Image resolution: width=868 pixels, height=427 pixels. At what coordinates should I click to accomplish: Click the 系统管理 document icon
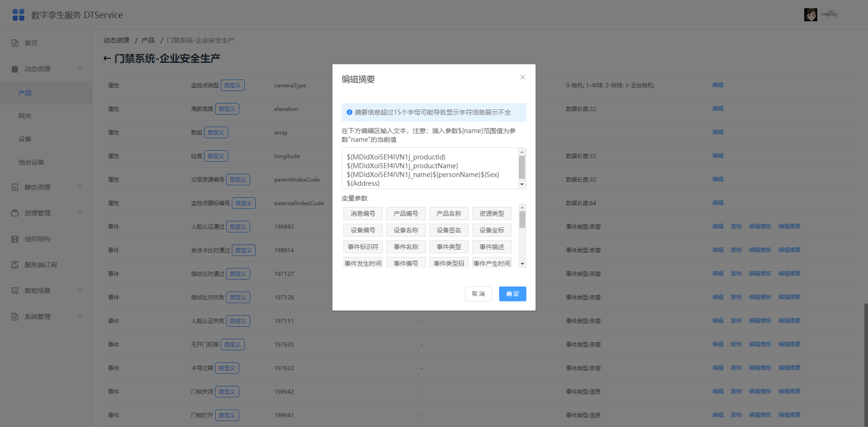(15, 317)
